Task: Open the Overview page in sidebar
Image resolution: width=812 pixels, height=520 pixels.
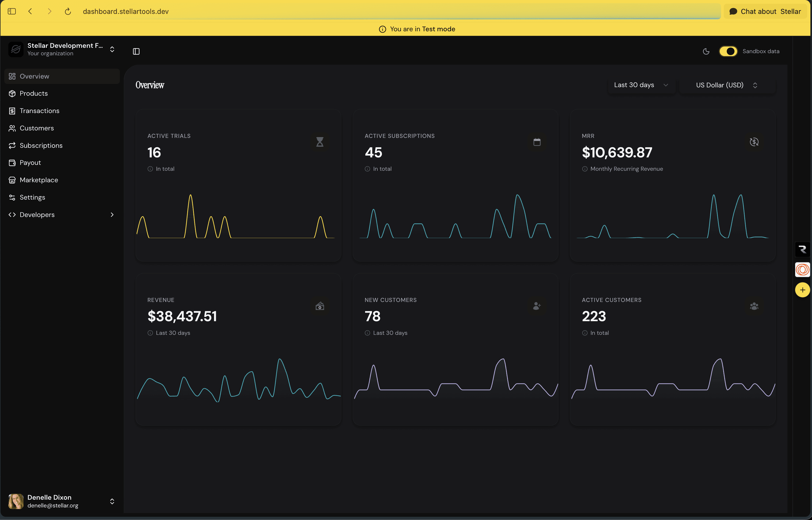Action: click(62, 76)
